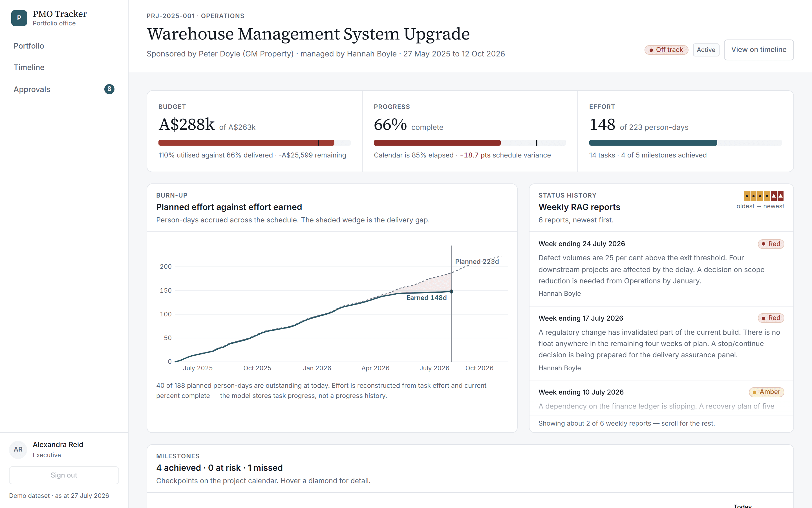Click the 66% progress completion bar
Image resolution: width=812 pixels, height=508 pixels.
click(470, 143)
